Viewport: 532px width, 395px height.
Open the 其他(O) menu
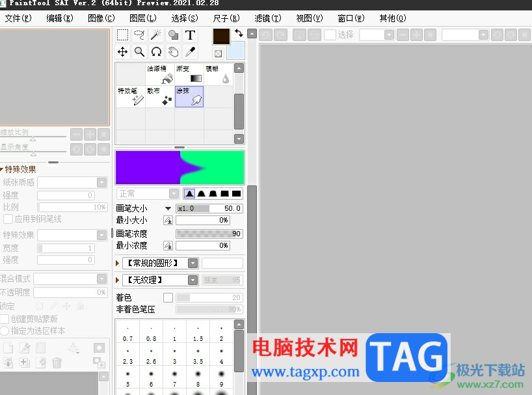pos(393,18)
